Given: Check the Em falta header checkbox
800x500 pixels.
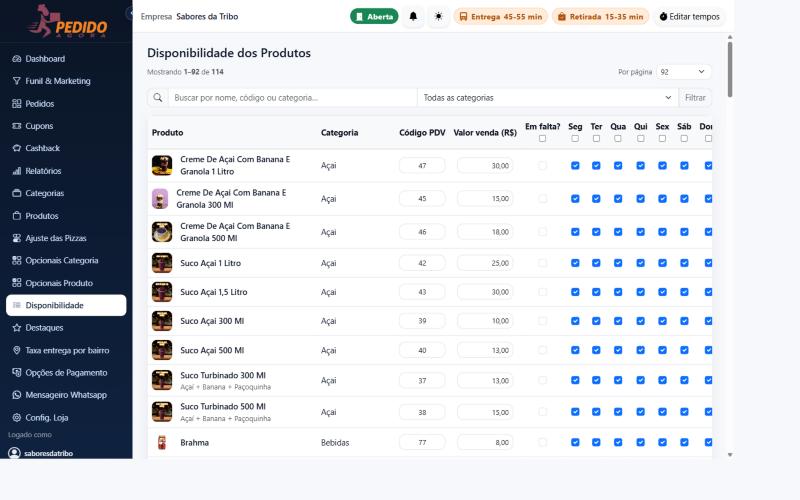Looking at the screenshot, I should (542, 139).
